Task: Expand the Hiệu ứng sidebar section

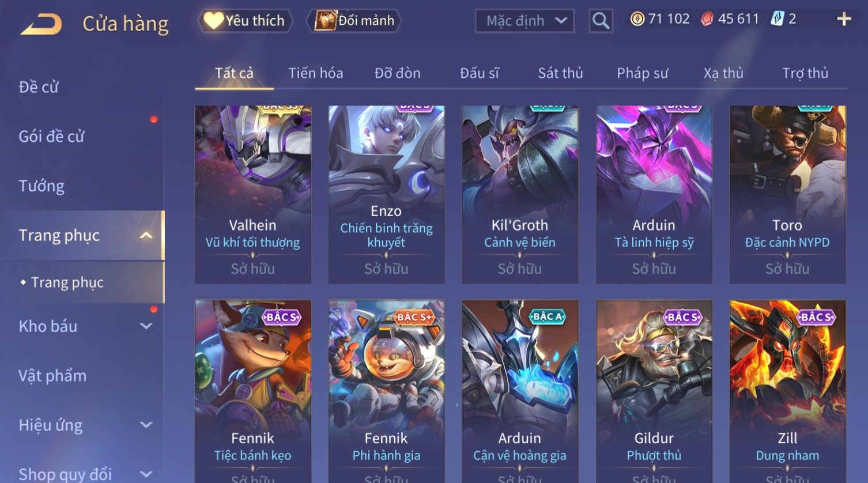Action: [x=146, y=425]
